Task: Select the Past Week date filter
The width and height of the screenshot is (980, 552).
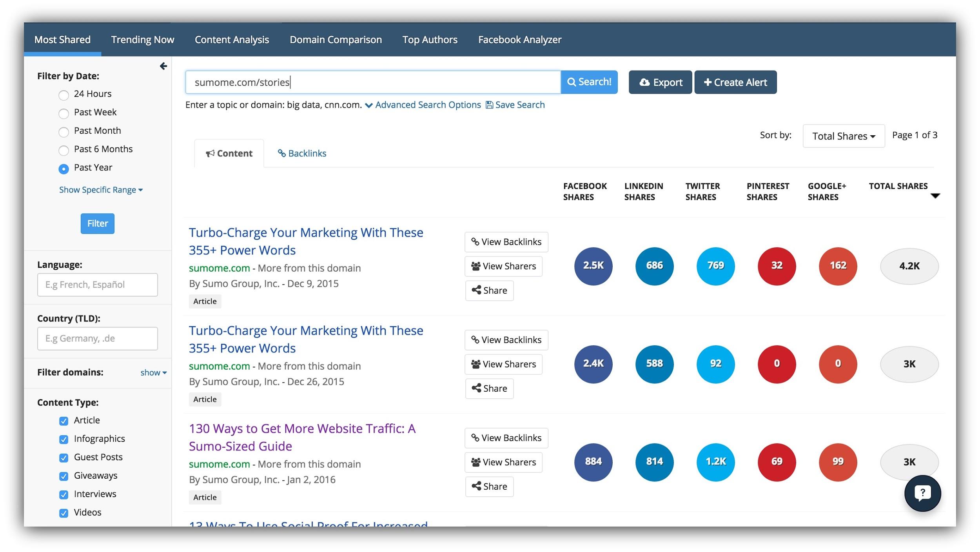Action: [64, 113]
